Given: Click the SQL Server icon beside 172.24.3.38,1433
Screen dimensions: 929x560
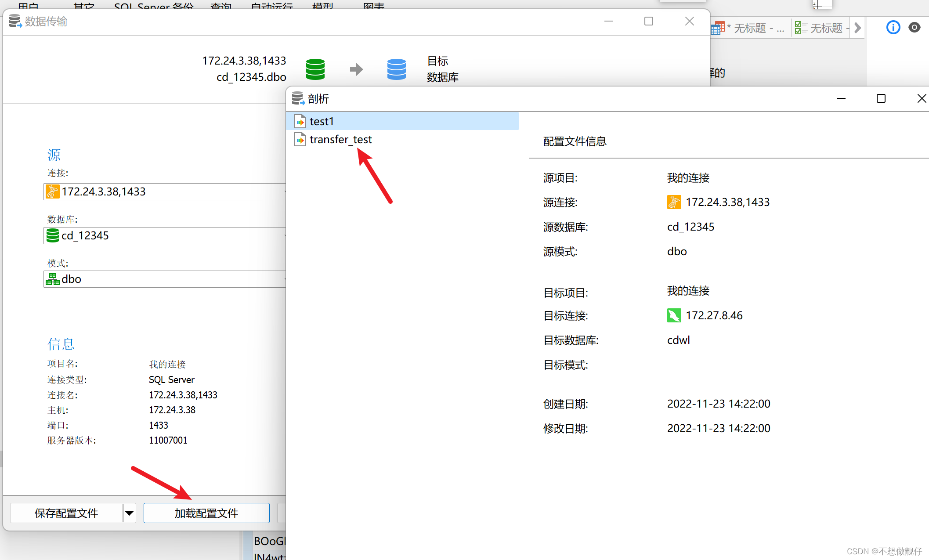Looking at the screenshot, I should pyautogui.click(x=53, y=191).
